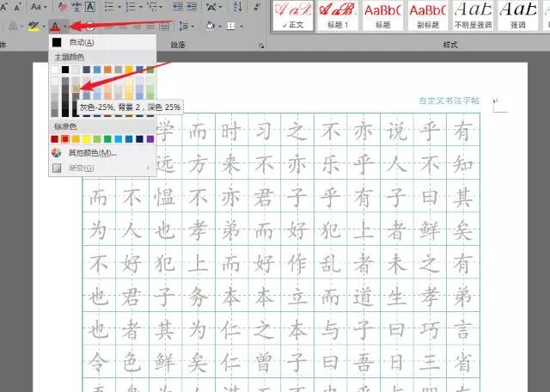Apply the 不明显强调 style

[473, 15]
